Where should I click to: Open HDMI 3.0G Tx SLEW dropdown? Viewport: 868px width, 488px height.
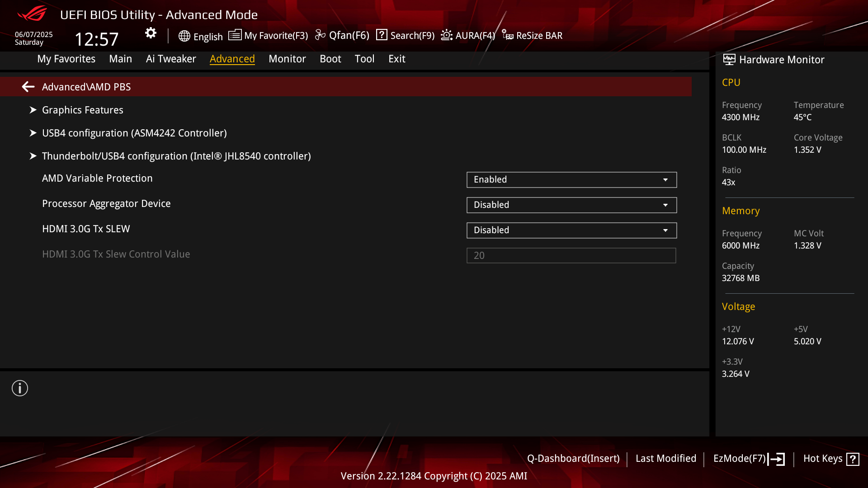tap(571, 230)
